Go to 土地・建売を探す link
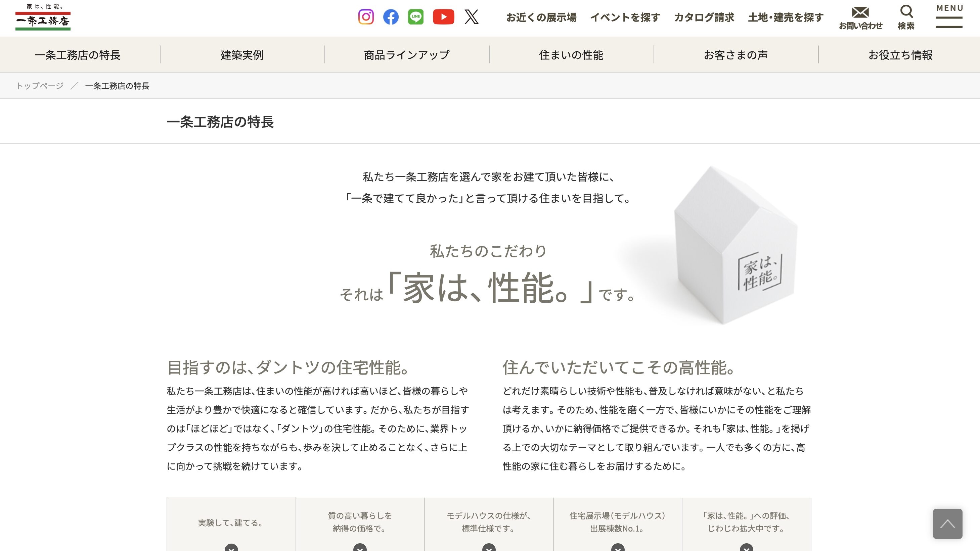 tap(786, 17)
